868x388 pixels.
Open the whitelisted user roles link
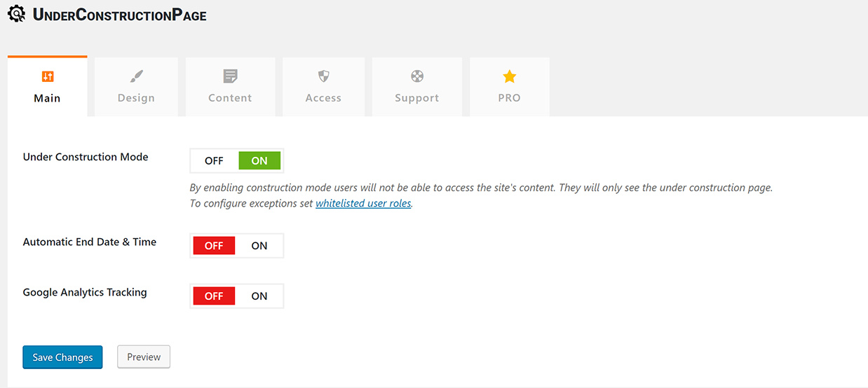click(x=363, y=204)
